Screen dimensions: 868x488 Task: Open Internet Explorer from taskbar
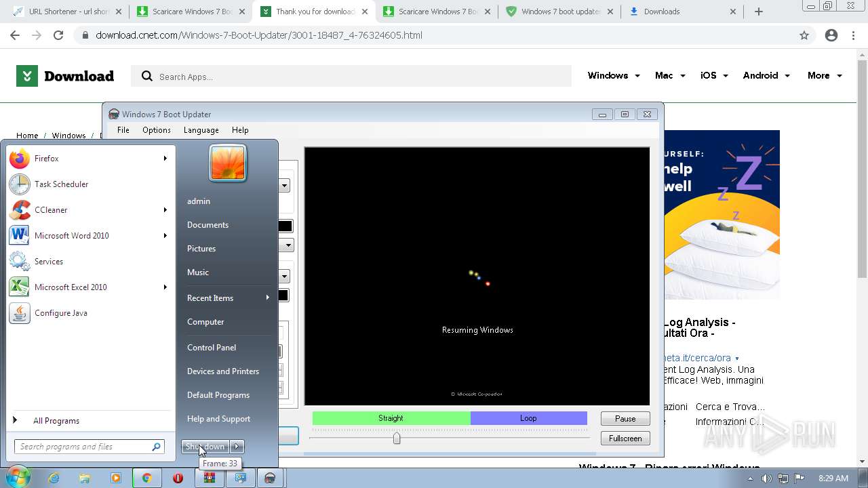click(x=54, y=478)
